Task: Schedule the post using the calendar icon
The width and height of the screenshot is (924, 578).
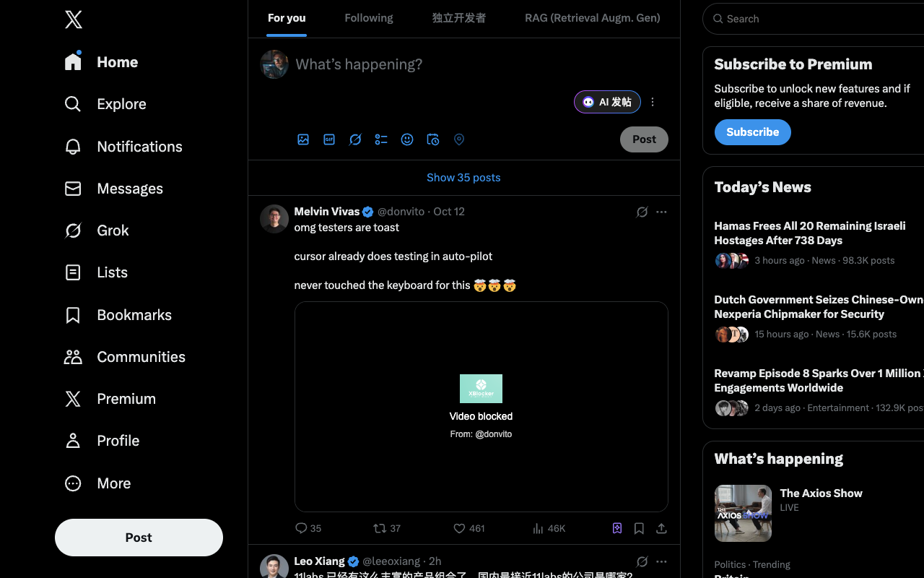Action: click(x=433, y=139)
